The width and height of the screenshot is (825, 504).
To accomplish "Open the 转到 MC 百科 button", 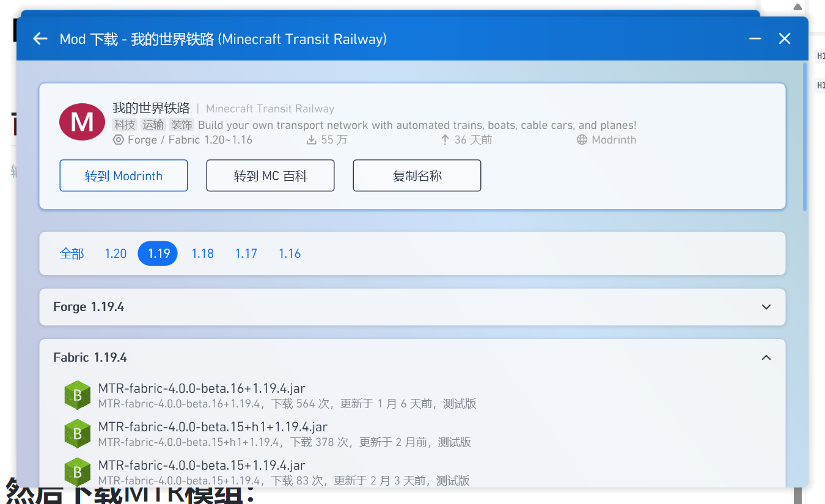I will (x=270, y=176).
